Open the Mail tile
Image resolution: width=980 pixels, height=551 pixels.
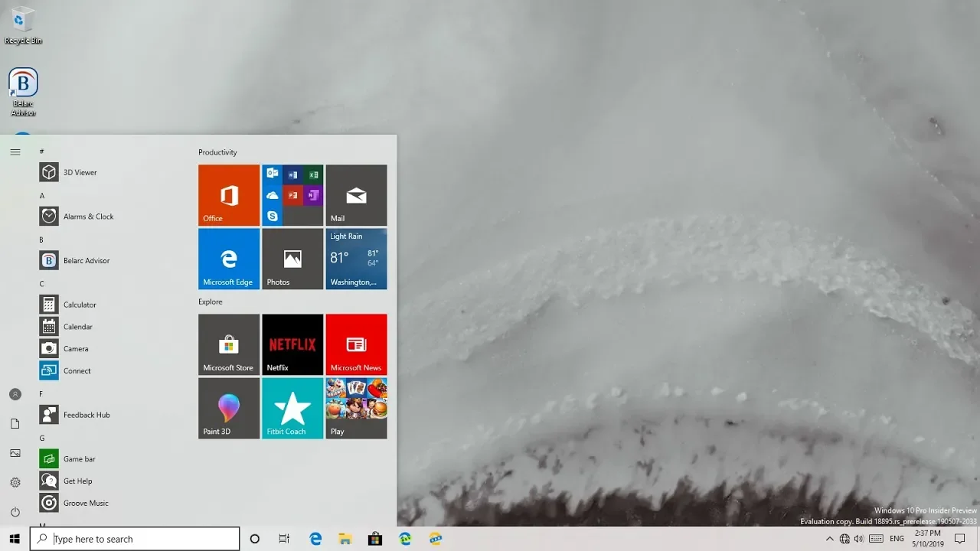coord(356,195)
